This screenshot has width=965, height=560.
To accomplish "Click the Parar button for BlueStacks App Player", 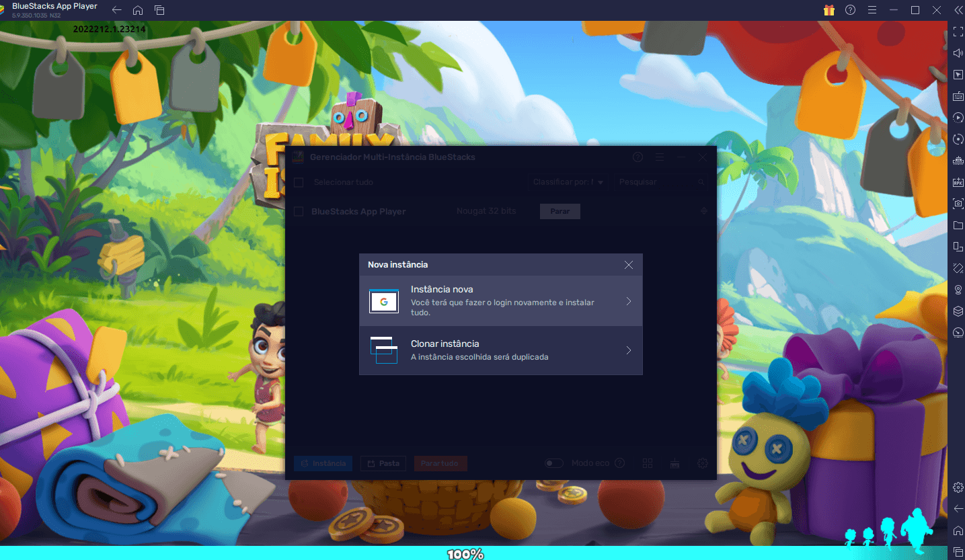I will point(559,211).
